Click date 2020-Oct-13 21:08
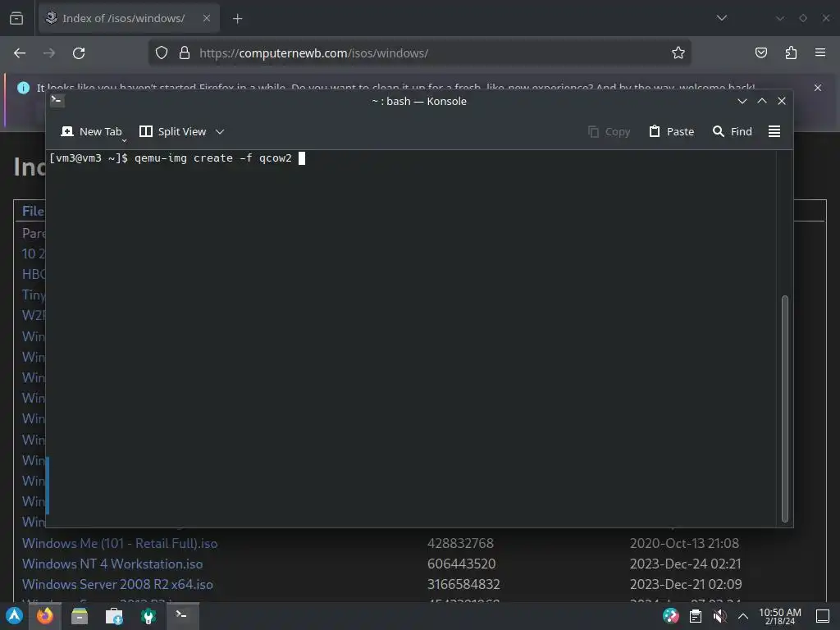Image resolution: width=840 pixels, height=630 pixels. click(684, 543)
